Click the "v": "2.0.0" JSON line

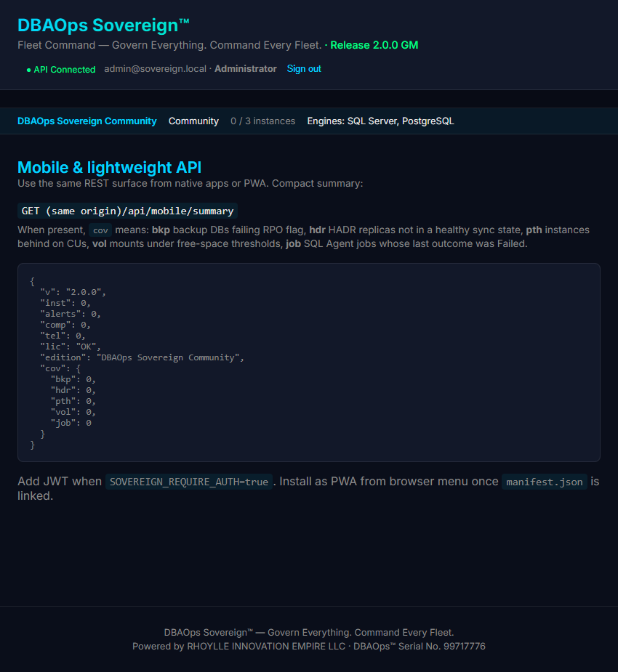point(73,292)
